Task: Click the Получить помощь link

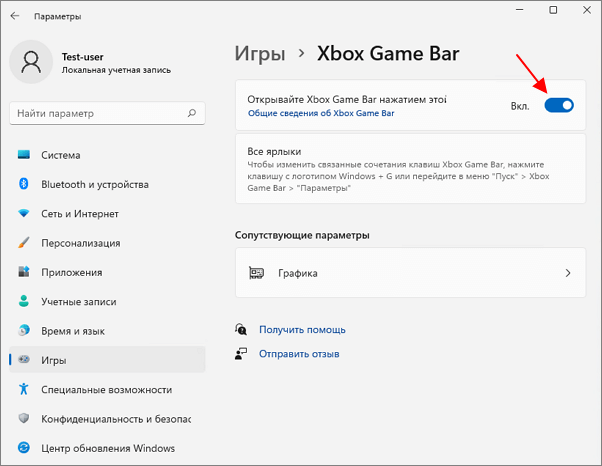Action: coord(302,329)
